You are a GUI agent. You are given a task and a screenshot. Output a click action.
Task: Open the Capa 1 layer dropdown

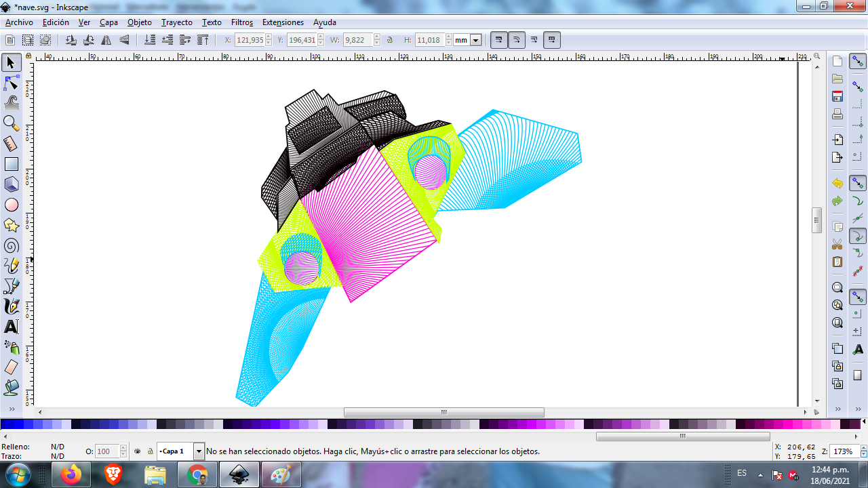[199, 451]
